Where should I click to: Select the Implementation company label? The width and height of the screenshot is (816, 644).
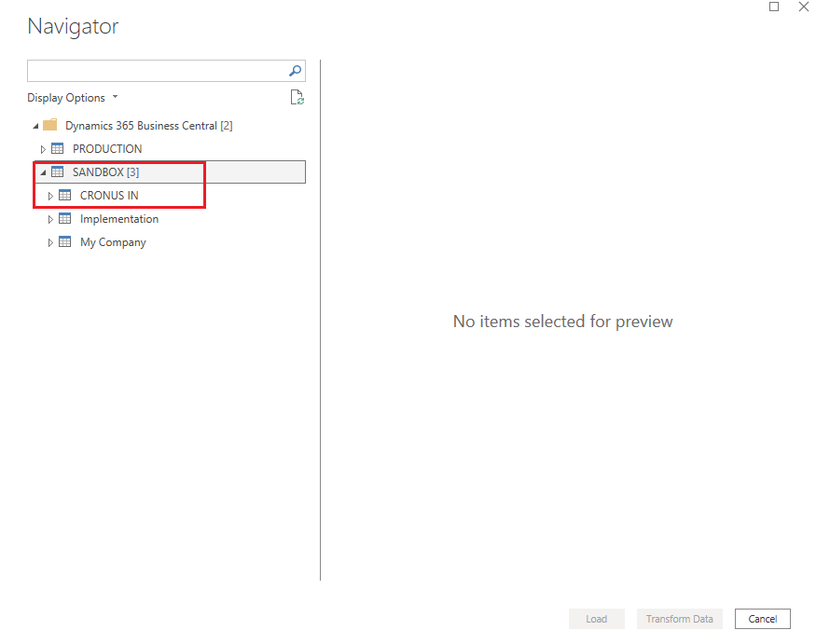click(119, 219)
